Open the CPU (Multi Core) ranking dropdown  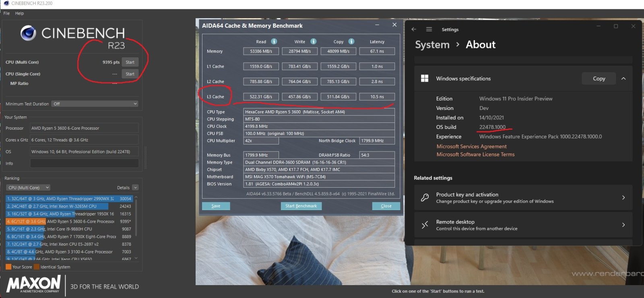click(28, 188)
